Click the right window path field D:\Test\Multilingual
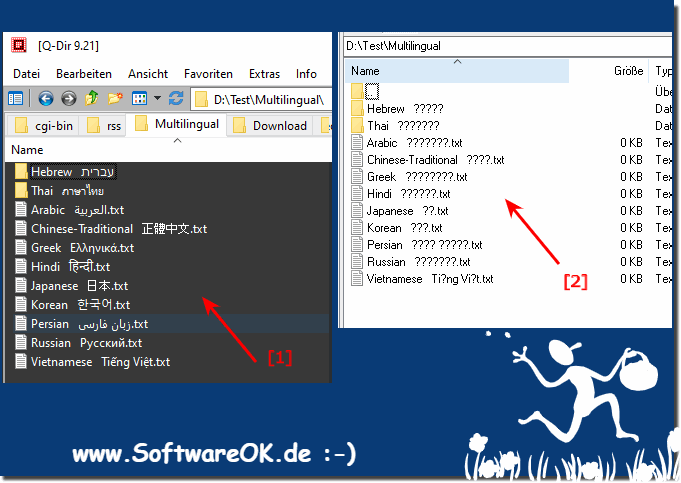681x483 pixels. tap(508, 46)
